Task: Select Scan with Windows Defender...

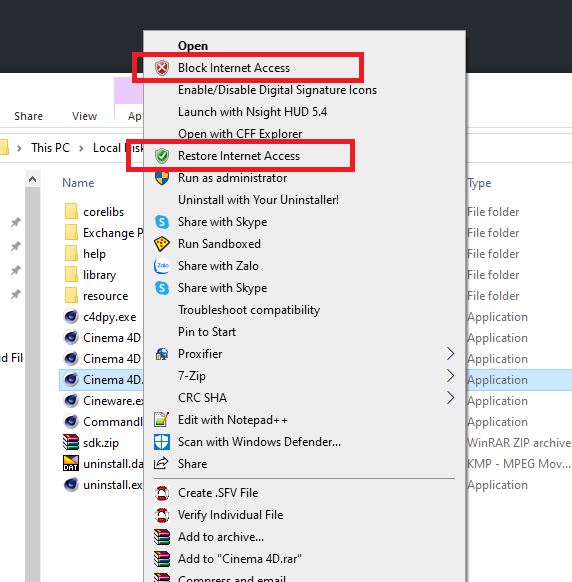Action: point(259,442)
